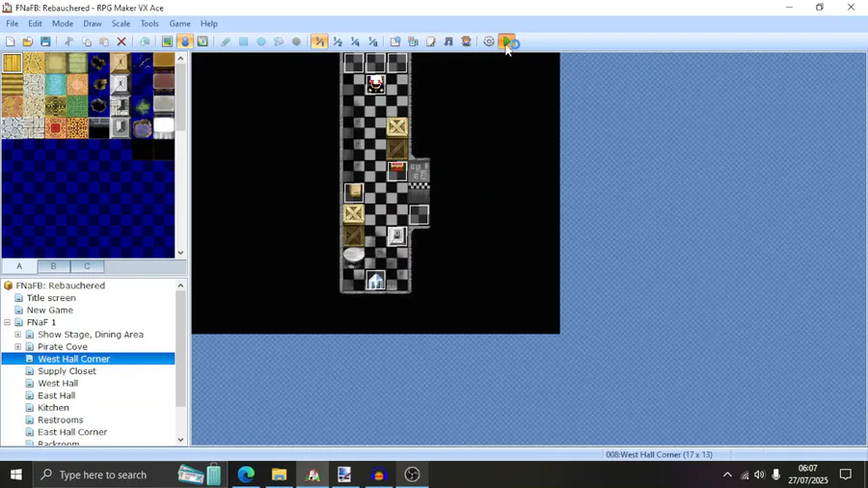Switch to tileset tab C
Image resolution: width=868 pixels, height=488 pixels.
87,266
